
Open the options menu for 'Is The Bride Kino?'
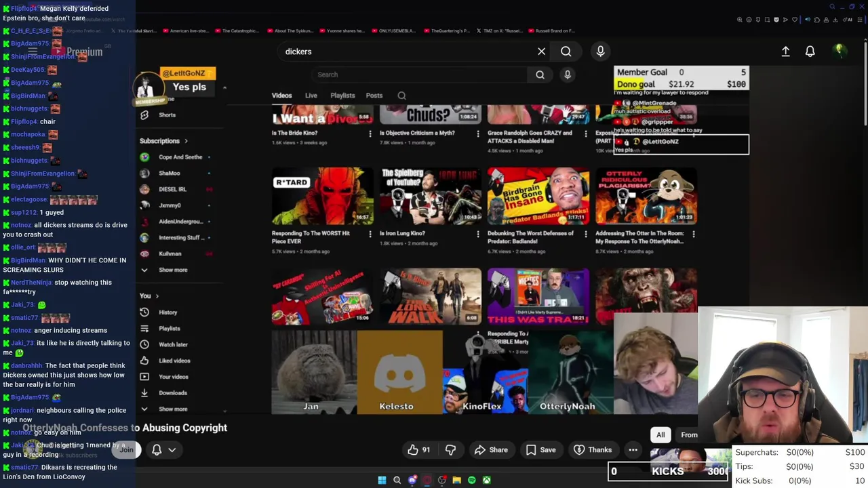coord(370,134)
